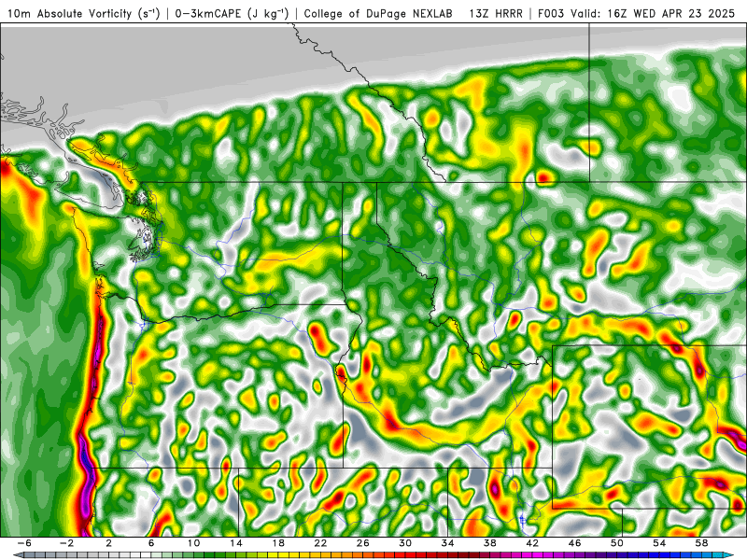This screenshot has height=560, width=747.
Task: Click the '0-3kmCAPE (J kg⁻¹)' label
Action: (x=232, y=14)
